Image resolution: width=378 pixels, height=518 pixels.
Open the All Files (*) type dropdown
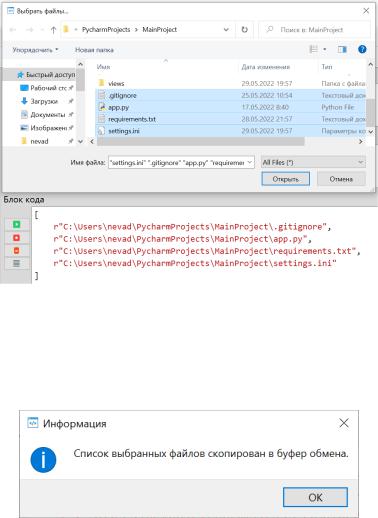tap(313, 162)
